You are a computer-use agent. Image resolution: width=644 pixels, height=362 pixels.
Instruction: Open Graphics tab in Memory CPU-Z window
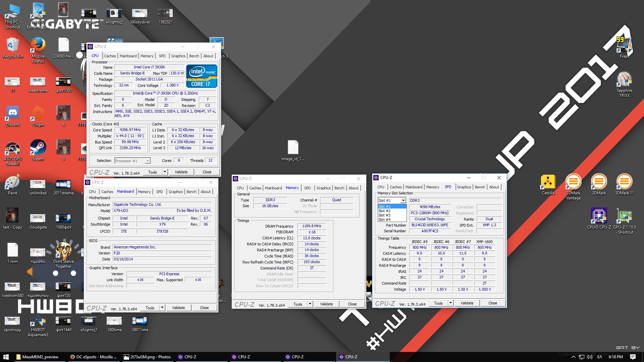point(323,188)
